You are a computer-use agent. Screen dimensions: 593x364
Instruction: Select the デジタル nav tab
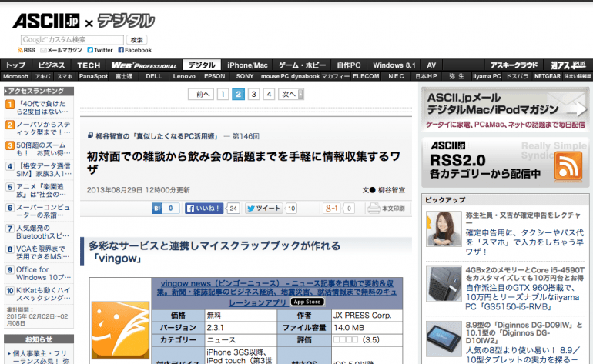pos(202,65)
